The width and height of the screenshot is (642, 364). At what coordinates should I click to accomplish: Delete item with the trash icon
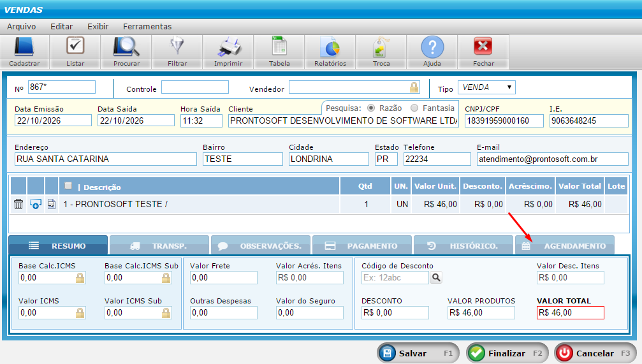click(x=18, y=204)
